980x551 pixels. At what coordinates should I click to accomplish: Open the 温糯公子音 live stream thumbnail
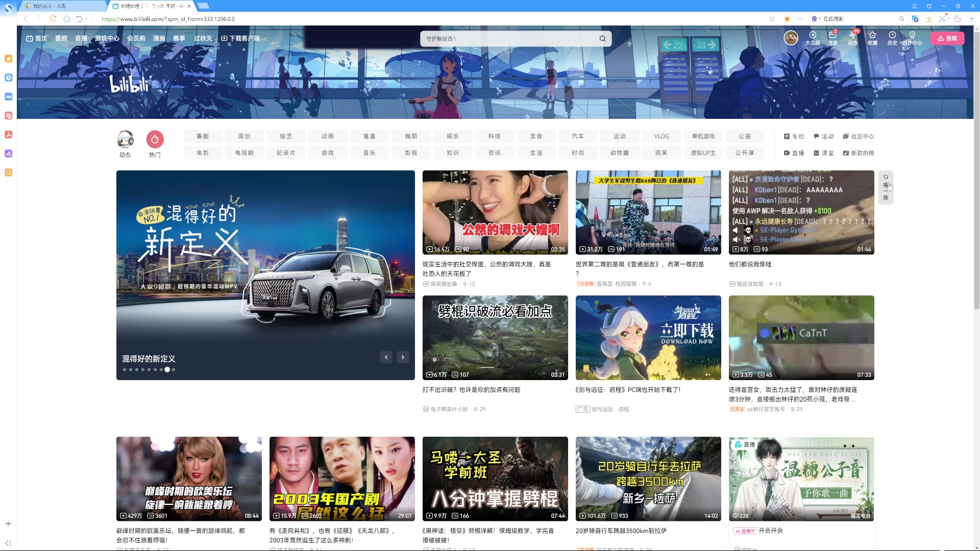[x=801, y=479]
